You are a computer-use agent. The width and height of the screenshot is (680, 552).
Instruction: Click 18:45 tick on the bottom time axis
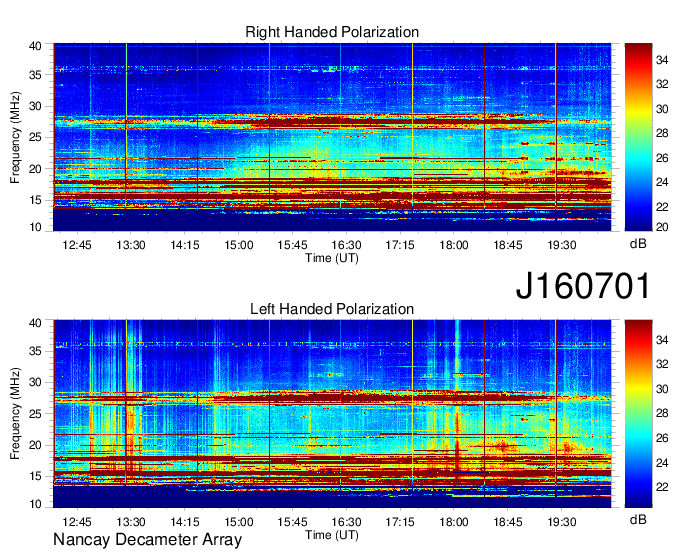(x=507, y=522)
